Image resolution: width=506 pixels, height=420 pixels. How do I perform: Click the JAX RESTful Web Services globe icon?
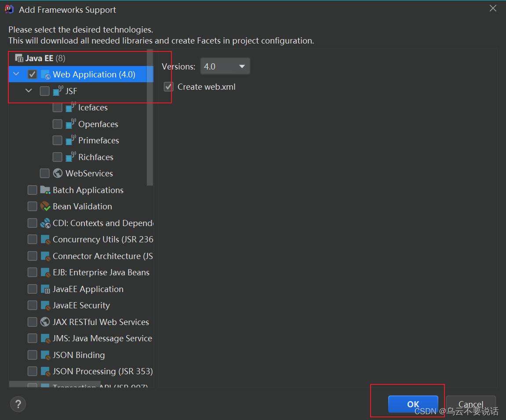coord(45,322)
